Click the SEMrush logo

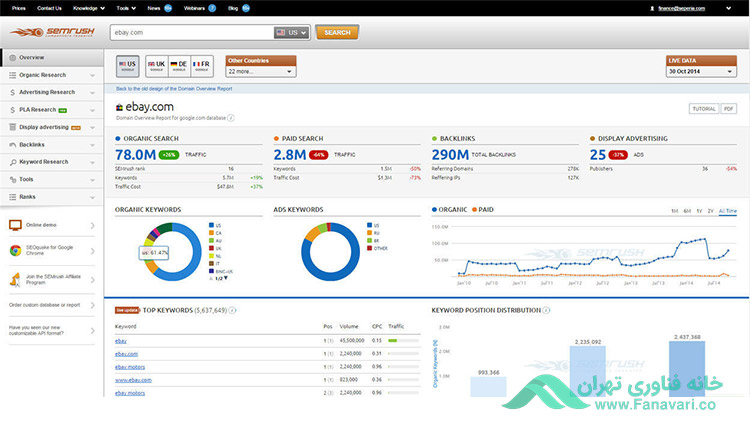coord(53,32)
